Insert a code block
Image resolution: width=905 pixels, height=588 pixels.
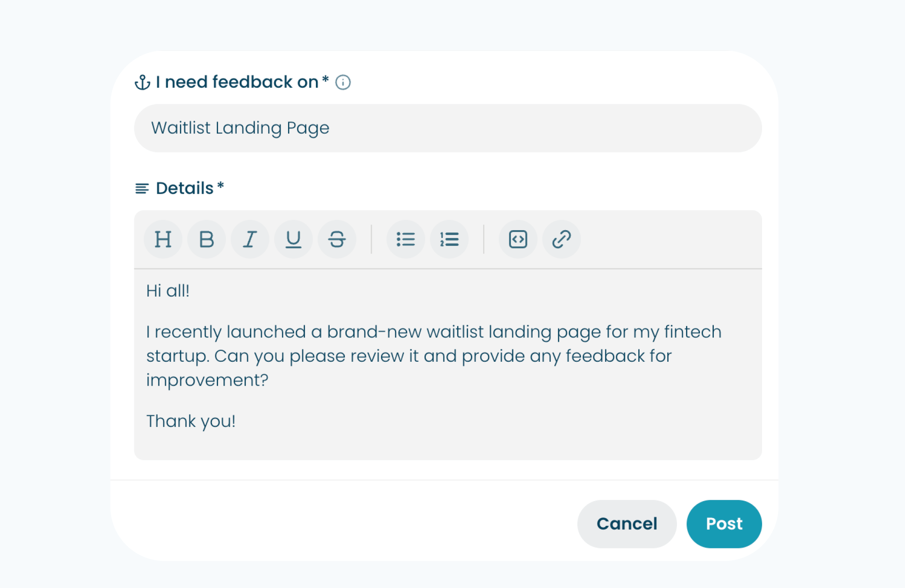[x=518, y=239]
